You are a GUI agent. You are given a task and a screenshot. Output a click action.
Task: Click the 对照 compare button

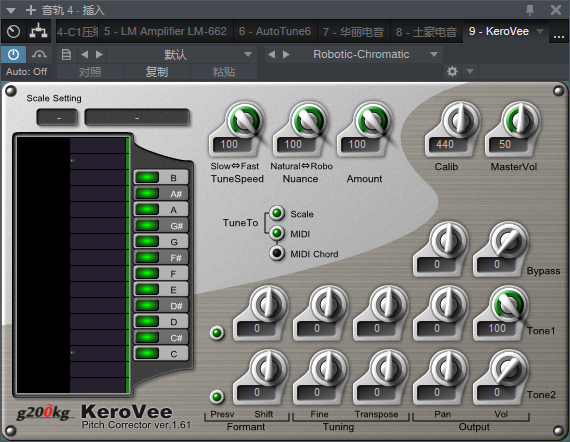[90, 72]
